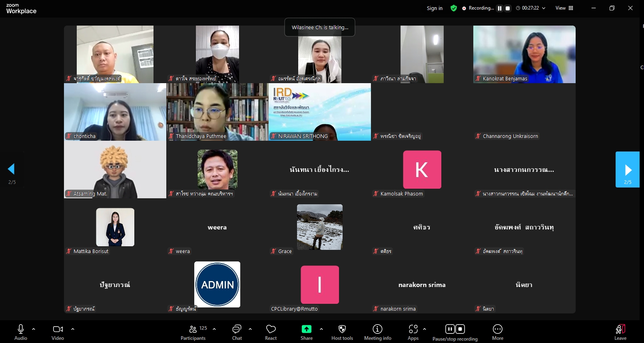
Task: Click the Wilasinee Ch. is talking notification
Action: [320, 27]
